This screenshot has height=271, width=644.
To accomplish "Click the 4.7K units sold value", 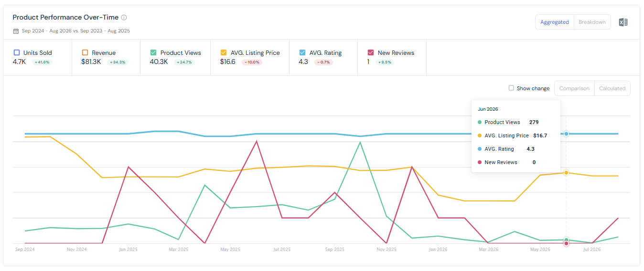I will (20, 62).
